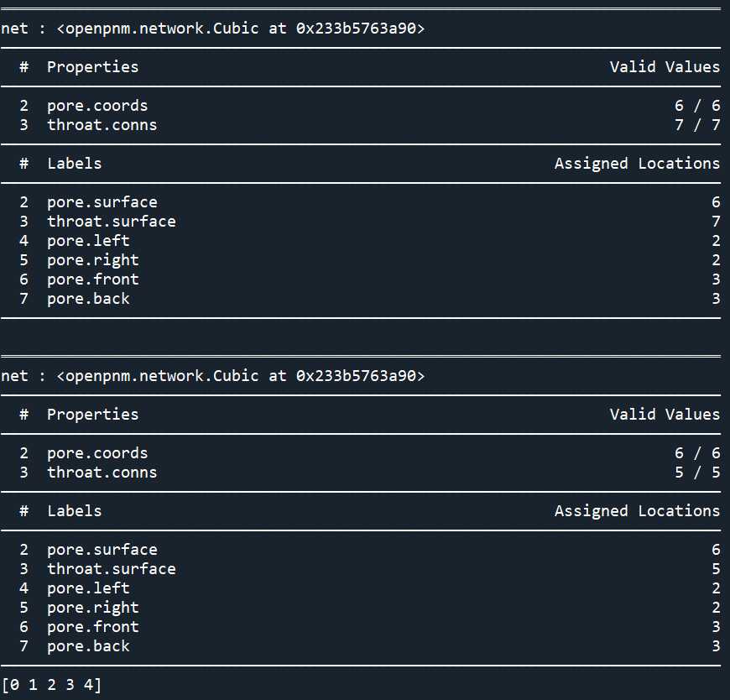Select pore.right label in the second printout

(x=92, y=608)
